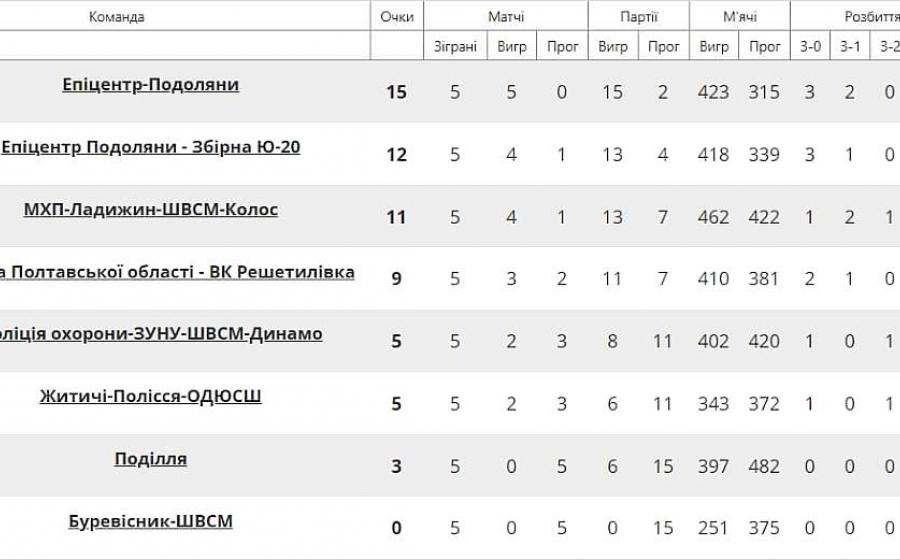This screenshot has height=560, width=900.
Task: Open the Епіцентр-Подоляни team link
Action: click(150, 85)
